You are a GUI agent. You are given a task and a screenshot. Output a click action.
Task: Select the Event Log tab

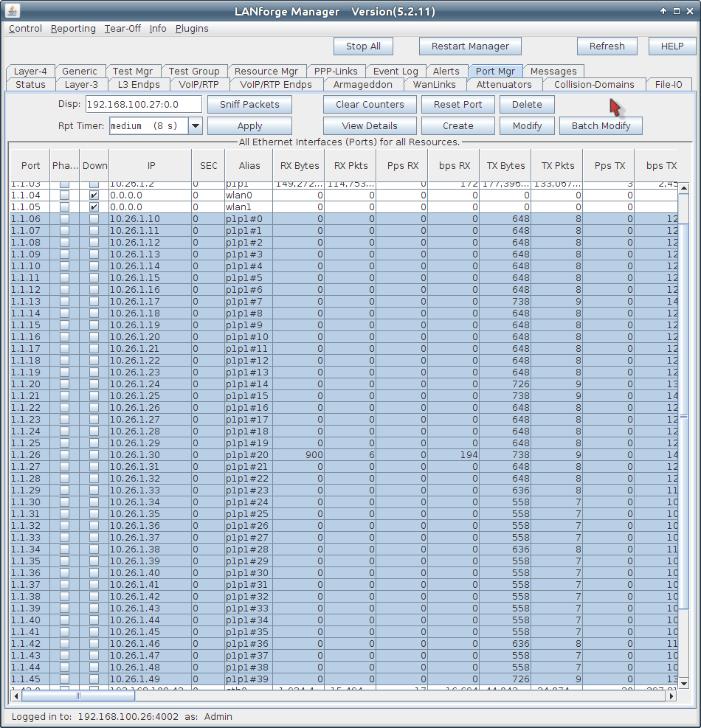pyautogui.click(x=396, y=71)
